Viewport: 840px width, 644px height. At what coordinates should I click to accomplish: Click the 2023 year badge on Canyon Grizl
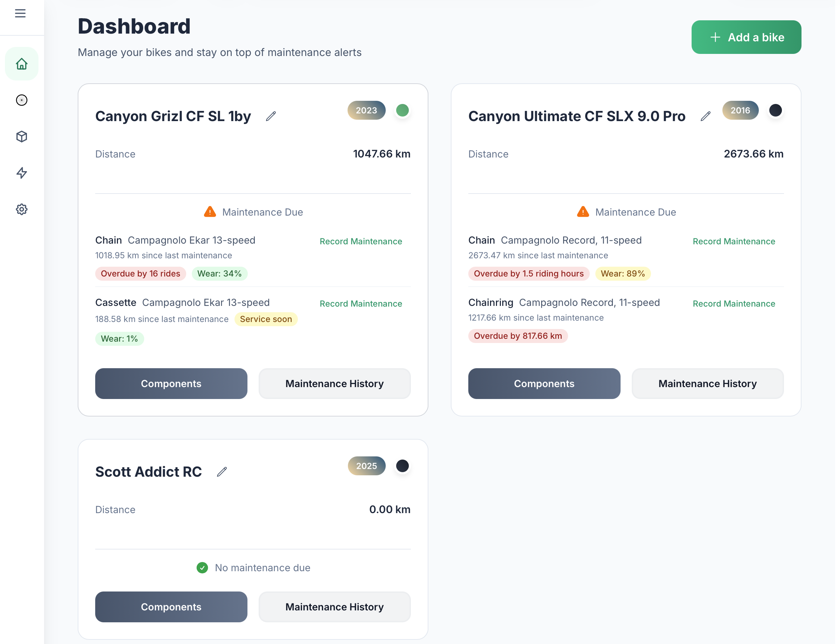click(x=366, y=110)
